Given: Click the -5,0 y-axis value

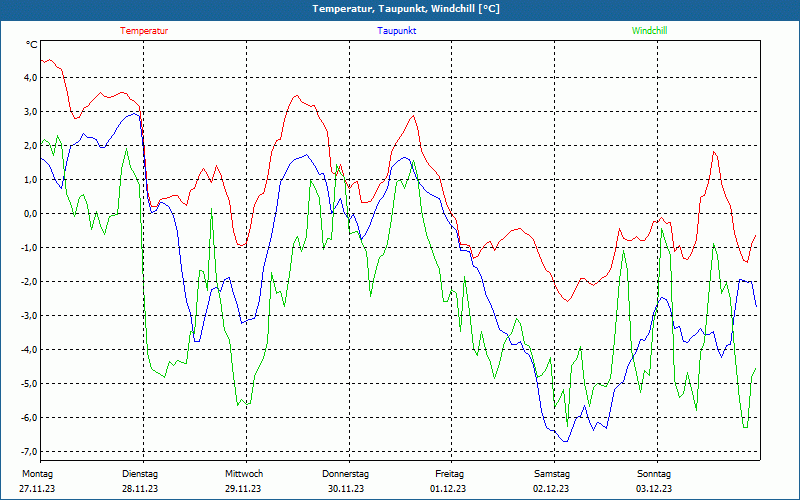Looking at the screenshot, I should (29, 383).
